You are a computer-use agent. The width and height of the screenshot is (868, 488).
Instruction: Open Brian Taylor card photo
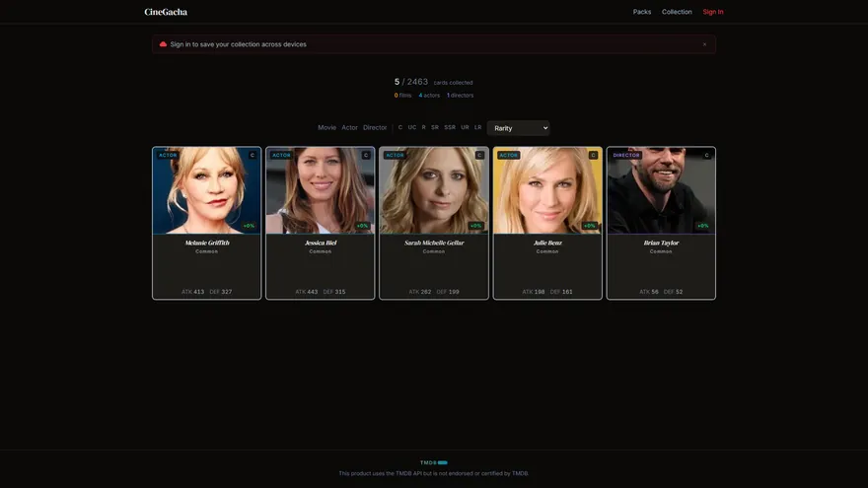tap(661, 190)
